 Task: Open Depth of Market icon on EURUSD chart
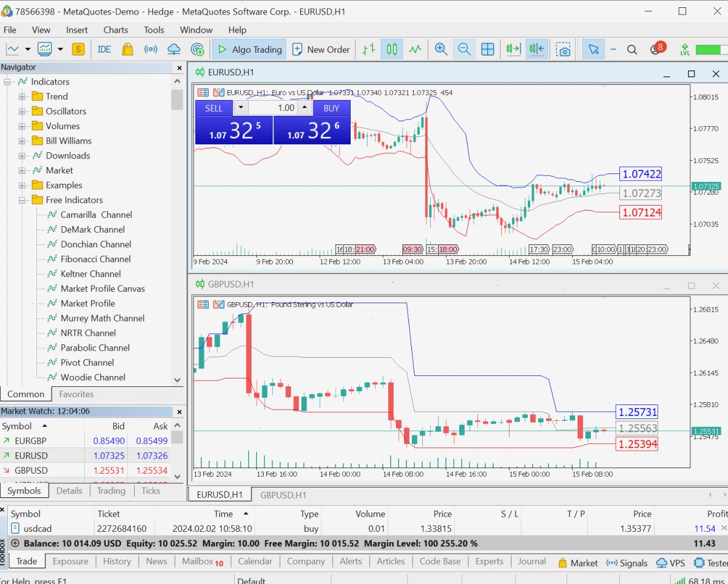click(203, 93)
